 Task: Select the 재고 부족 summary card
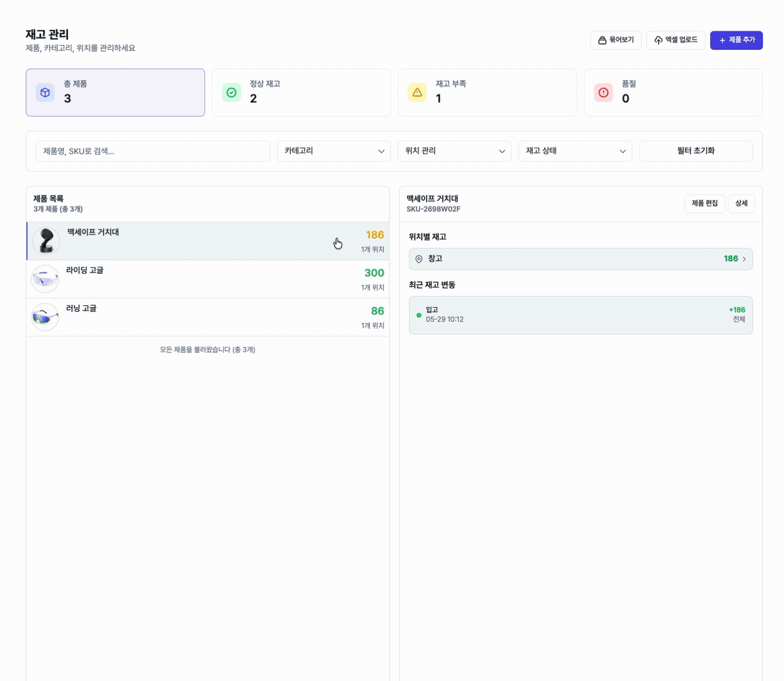point(487,92)
